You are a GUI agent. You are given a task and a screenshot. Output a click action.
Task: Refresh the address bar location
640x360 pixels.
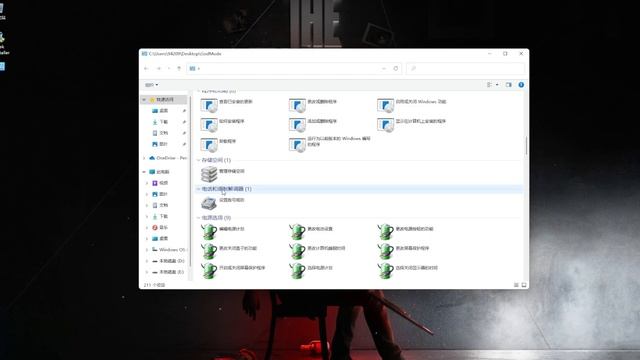[x=396, y=69]
